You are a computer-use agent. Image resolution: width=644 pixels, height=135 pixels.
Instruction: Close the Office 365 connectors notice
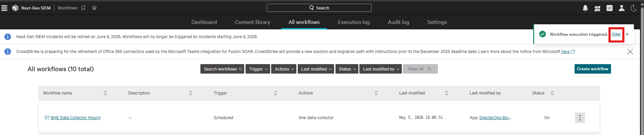click(630, 52)
